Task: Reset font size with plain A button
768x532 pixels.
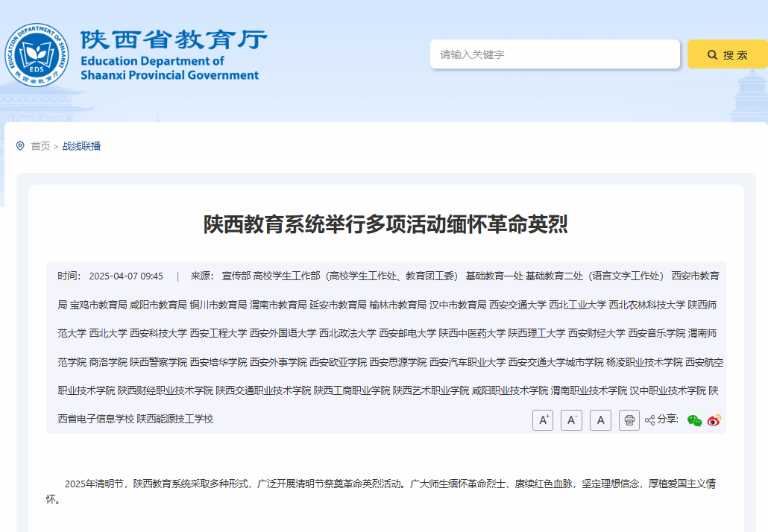Action: pos(600,420)
